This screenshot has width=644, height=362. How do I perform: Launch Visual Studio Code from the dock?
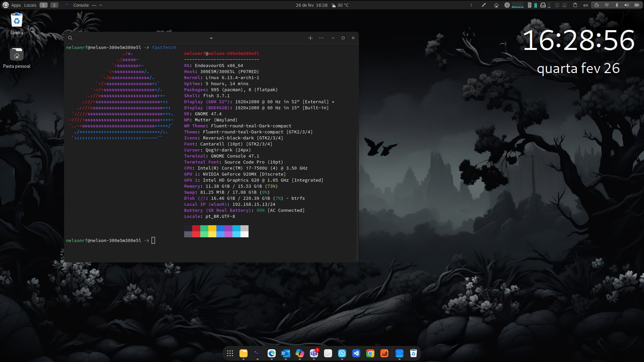(x=356, y=353)
